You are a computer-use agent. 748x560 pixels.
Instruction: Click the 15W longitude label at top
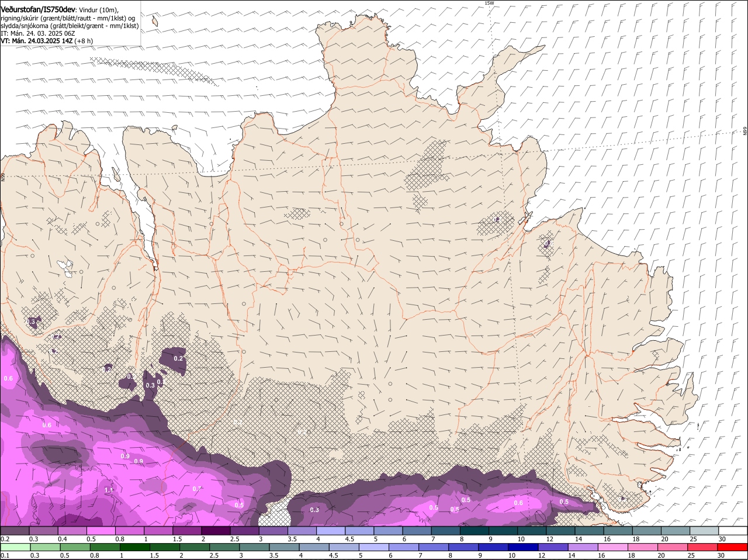[x=490, y=3]
